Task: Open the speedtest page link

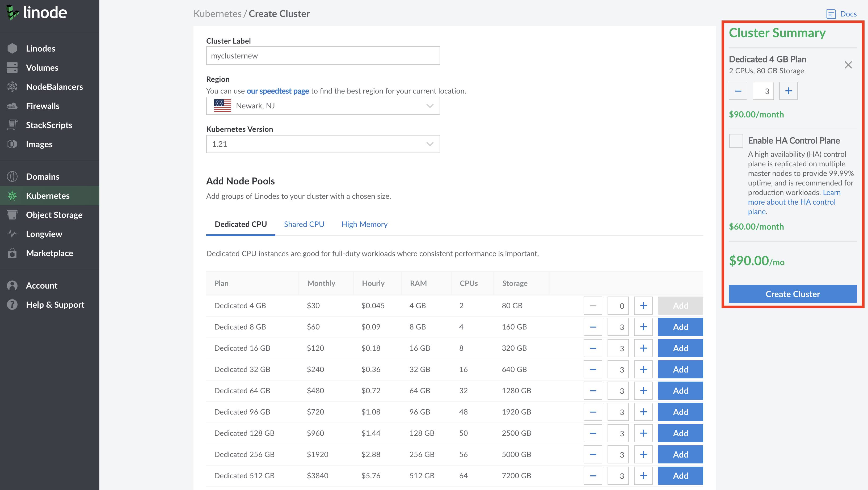Action: pos(278,91)
